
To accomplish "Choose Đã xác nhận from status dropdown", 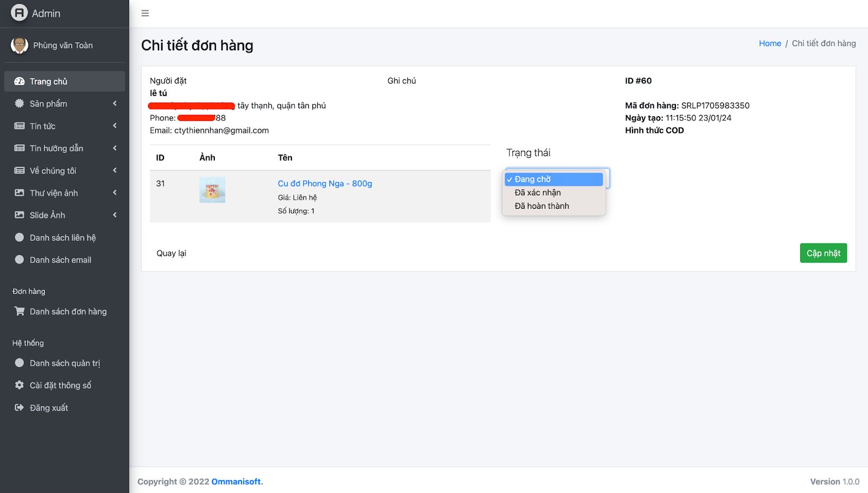I will (538, 193).
